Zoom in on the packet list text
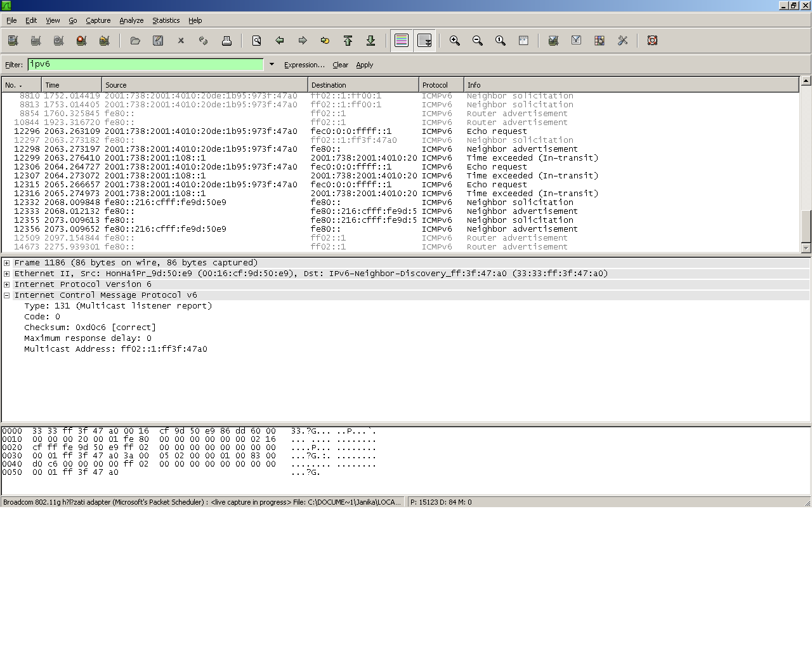Image resolution: width=812 pixels, height=650 pixels. (x=454, y=40)
